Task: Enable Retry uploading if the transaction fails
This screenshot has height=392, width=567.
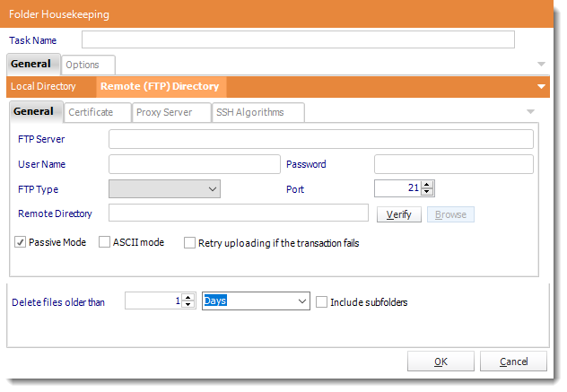Action: [x=189, y=243]
